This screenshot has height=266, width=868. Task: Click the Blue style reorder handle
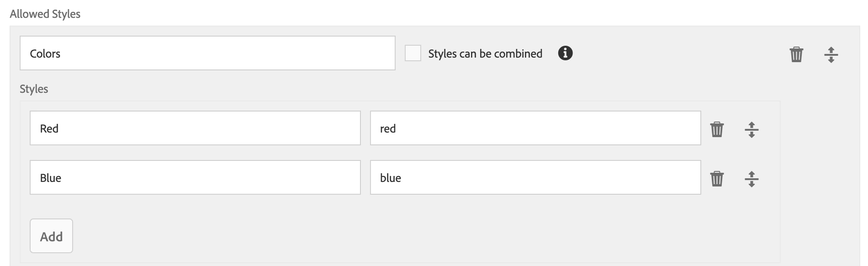752,179
